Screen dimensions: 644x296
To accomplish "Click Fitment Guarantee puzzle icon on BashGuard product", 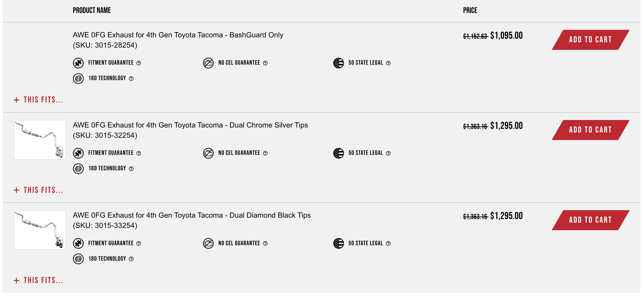I will point(78,63).
